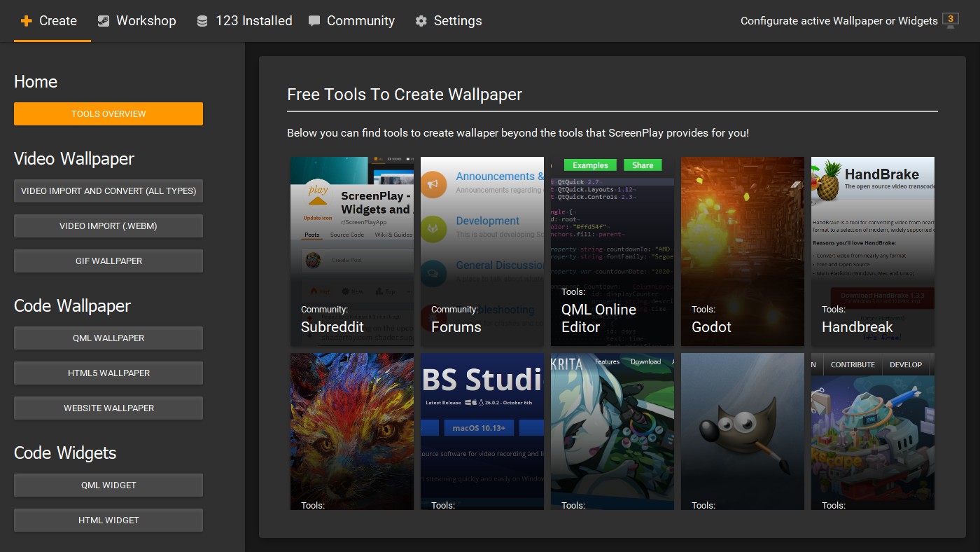The height and width of the screenshot is (552, 980).
Task: Click the orange plus Create icon
Action: point(27,21)
